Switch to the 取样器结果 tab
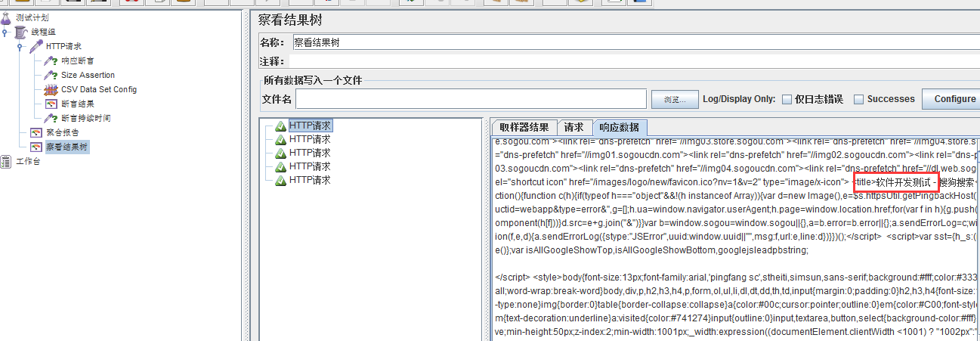 coord(524,127)
